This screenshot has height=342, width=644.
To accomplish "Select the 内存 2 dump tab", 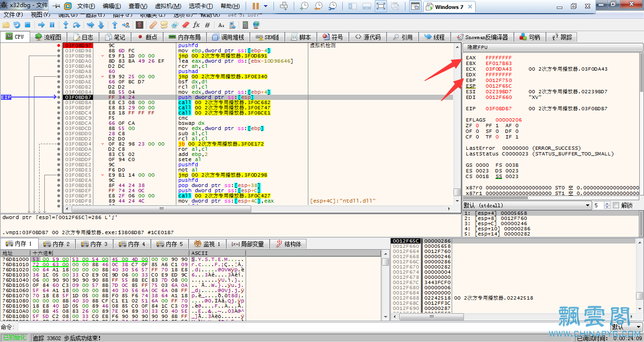I will (x=57, y=244).
